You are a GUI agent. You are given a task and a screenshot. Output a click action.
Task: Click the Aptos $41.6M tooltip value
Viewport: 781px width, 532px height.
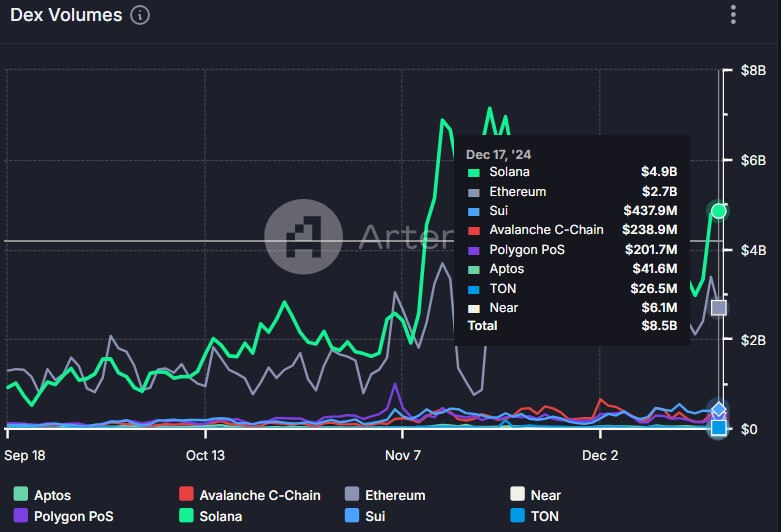(x=655, y=268)
